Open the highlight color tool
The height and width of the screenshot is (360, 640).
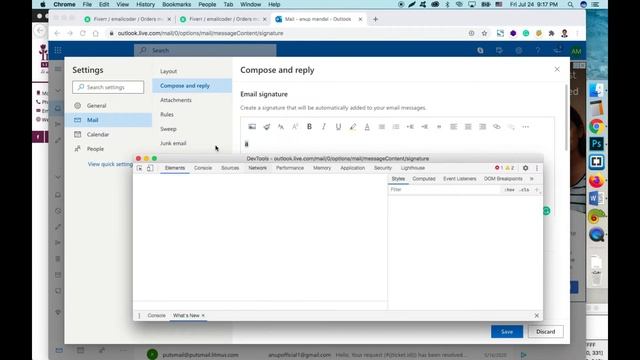point(353,127)
